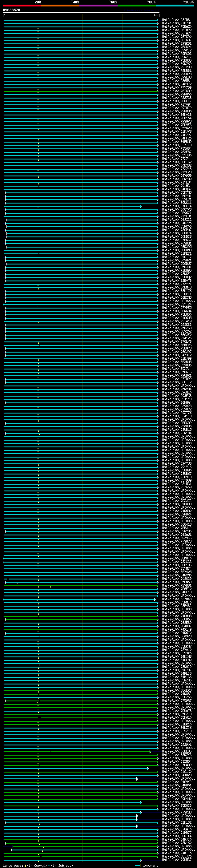Open hit UniRef100_P36584

176,81
